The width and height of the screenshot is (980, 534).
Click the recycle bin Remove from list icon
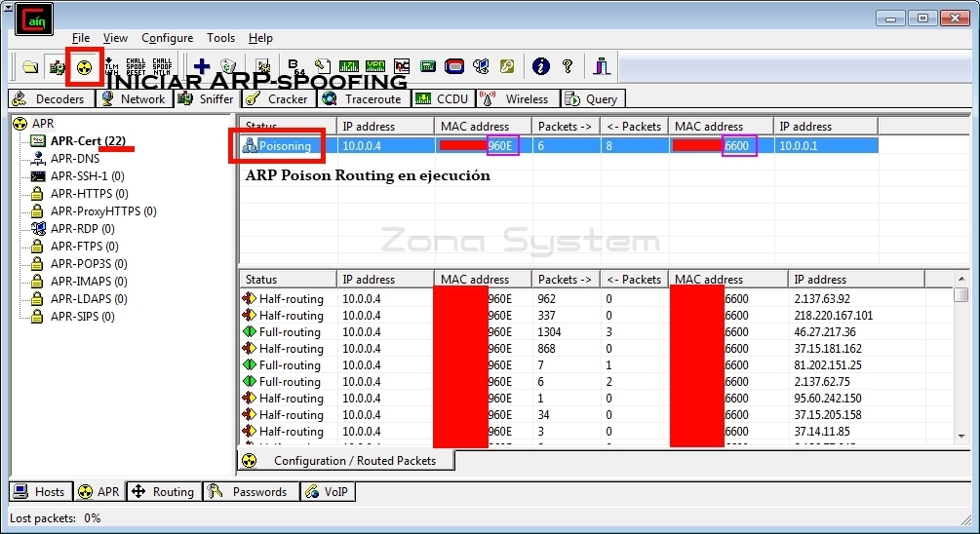click(x=228, y=66)
